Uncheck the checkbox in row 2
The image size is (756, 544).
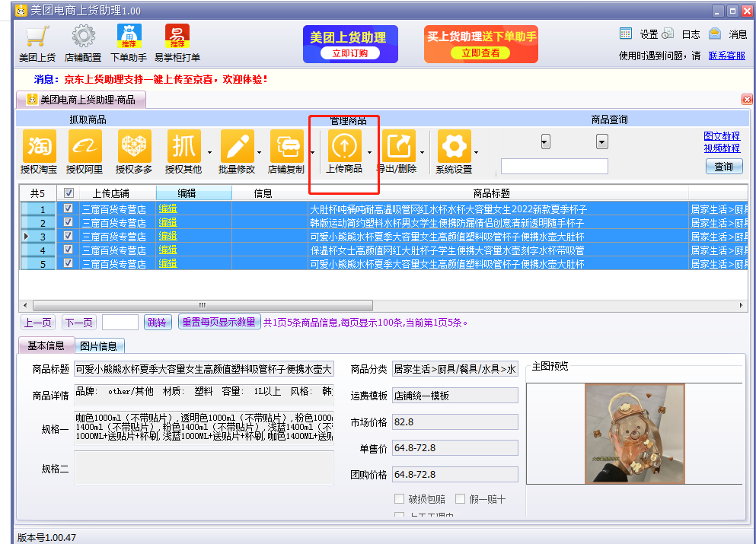pyautogui.click(x=68, y=221)
